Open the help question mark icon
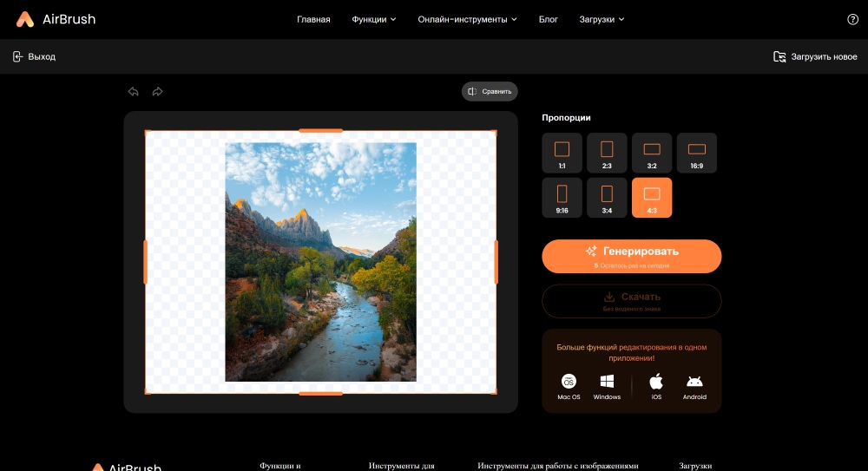Viewport: 868px width, 471px height. tap(852, 19)
